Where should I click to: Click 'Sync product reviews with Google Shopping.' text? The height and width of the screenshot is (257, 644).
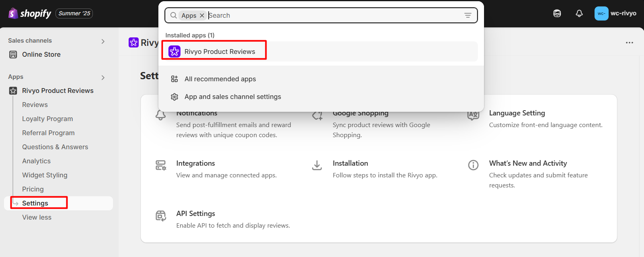381,130
